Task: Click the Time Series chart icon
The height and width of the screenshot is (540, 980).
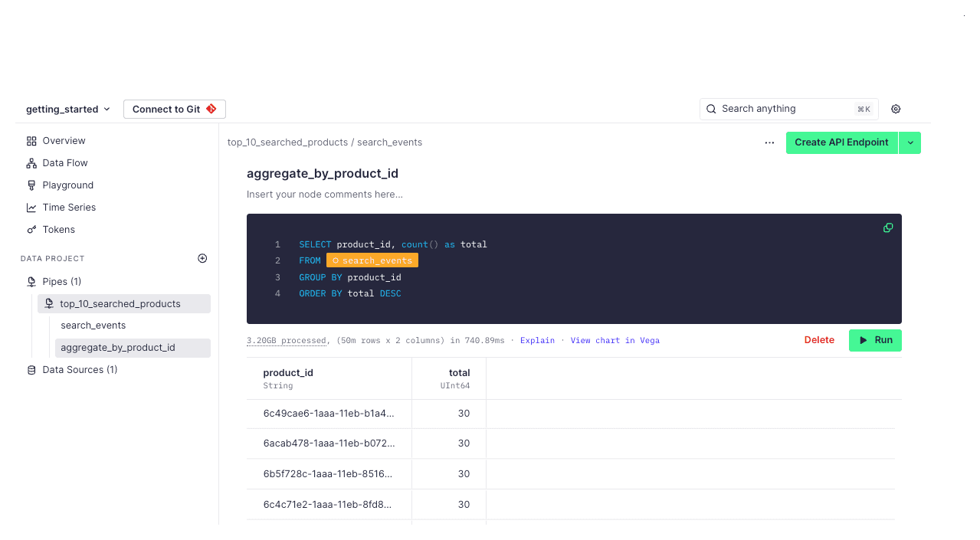Action: pos(31,208)
